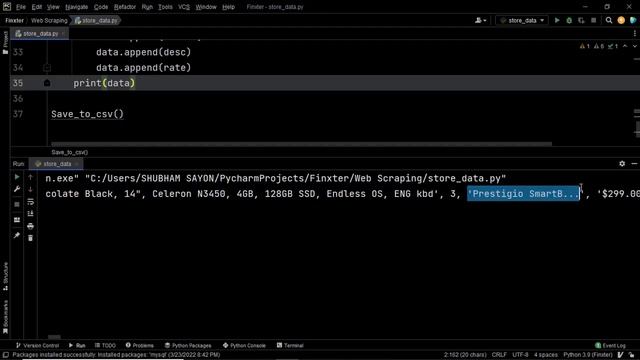Open the Event Log

(610, 345)
